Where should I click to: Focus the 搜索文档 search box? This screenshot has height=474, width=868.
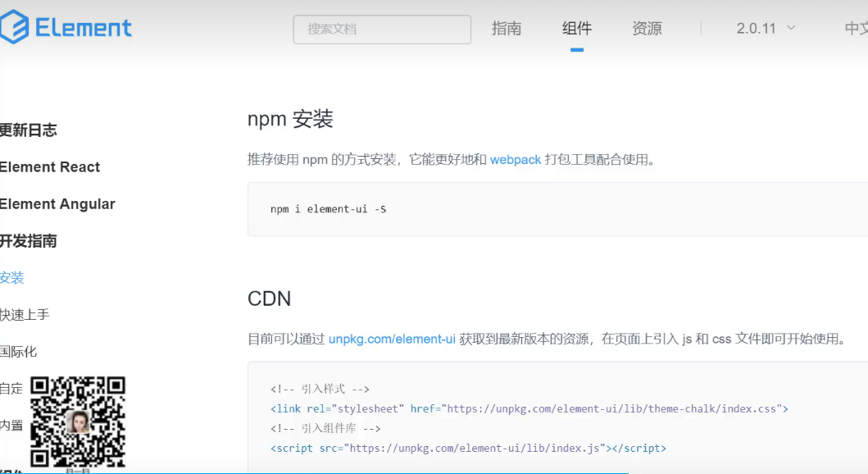click(382, 30)
